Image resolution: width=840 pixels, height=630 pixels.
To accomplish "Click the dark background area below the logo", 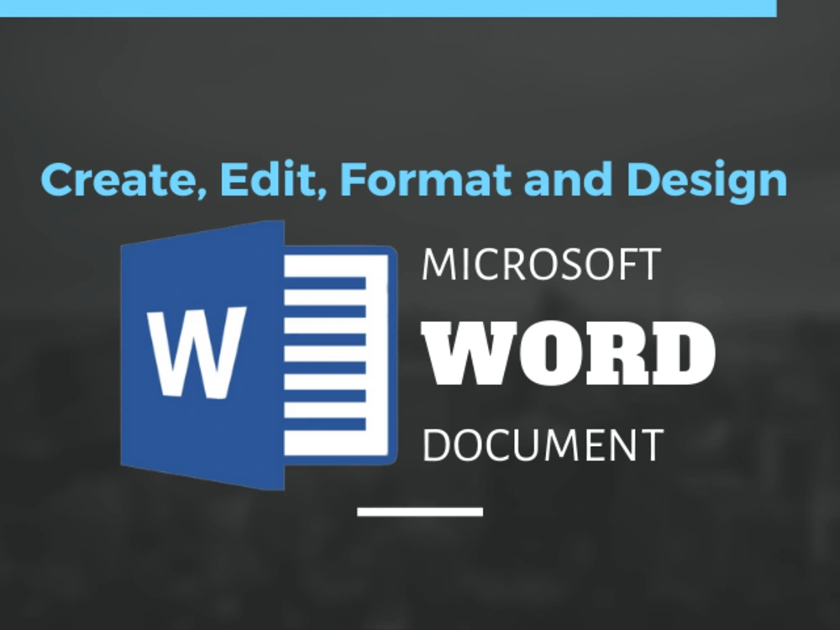I will (420, 571).
